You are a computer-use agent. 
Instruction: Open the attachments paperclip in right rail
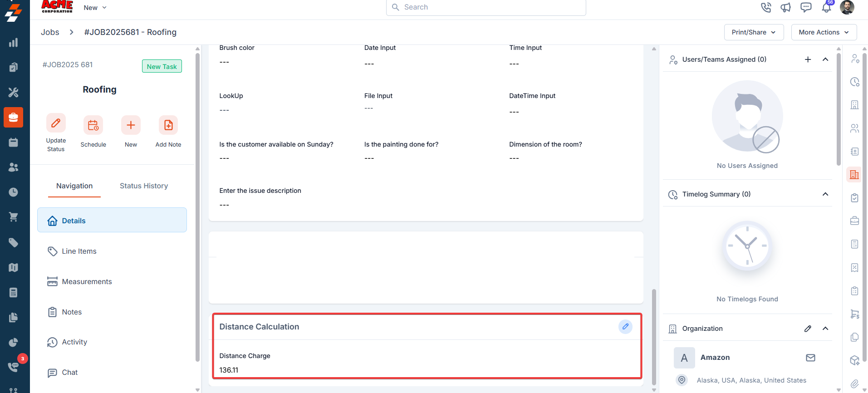855,383
